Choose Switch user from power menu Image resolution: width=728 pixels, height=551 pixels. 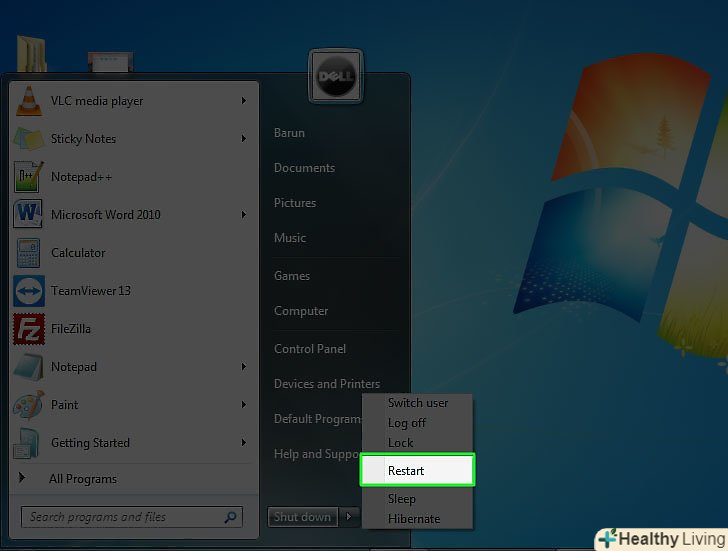[x=417, y=403]
